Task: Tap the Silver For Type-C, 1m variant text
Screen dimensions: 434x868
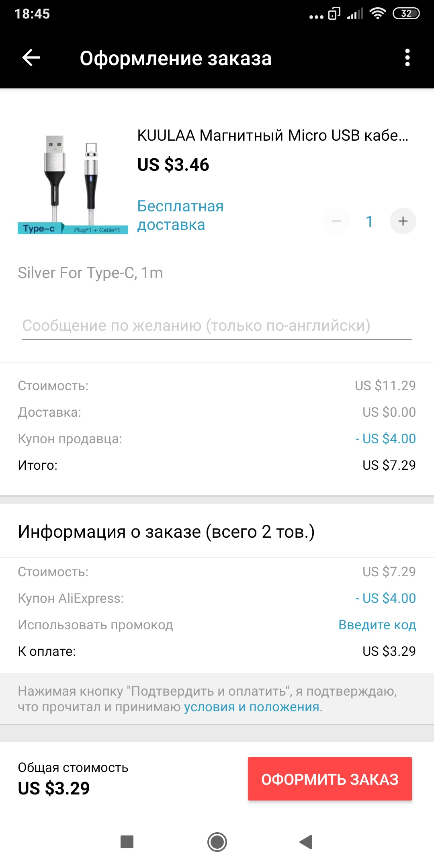Action: 90,273
